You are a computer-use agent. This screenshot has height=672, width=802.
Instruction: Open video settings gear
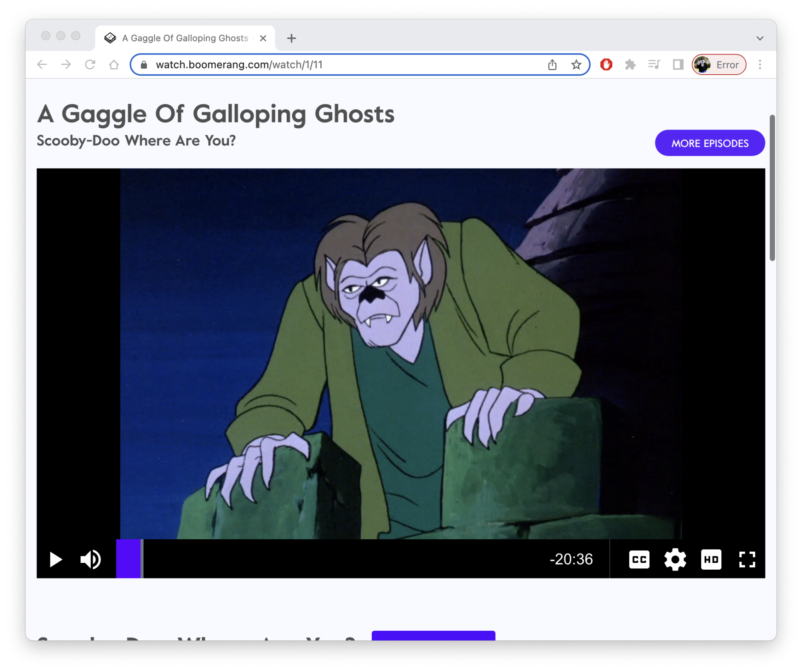point(675,559)
